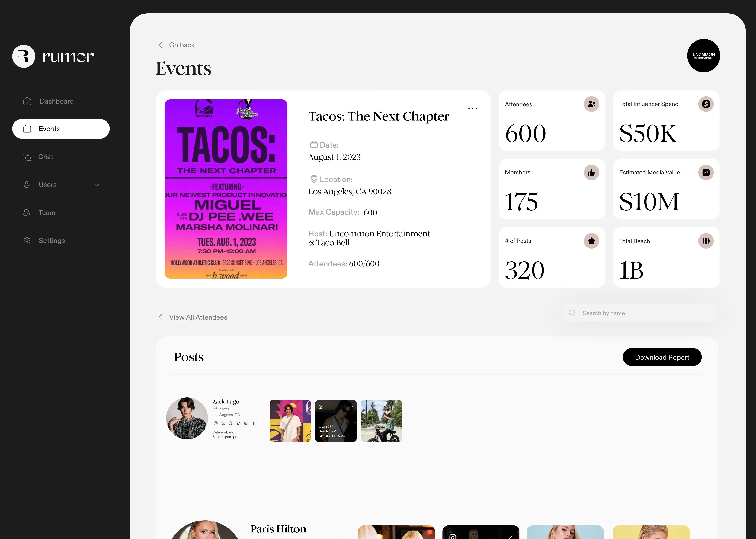The width and height of the screenshot is (756, 539).
Task: Click the 'Los Angeles, CA 90028' location text
Action: pos(350,192)
